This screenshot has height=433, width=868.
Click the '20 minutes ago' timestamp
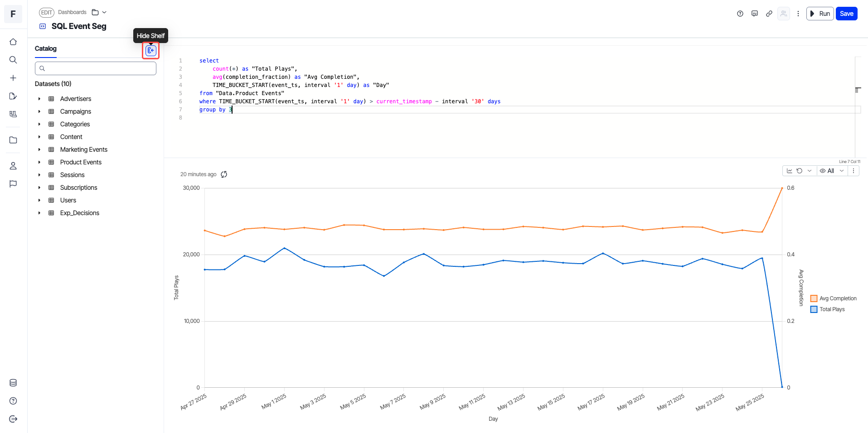(x=199, y=174)
